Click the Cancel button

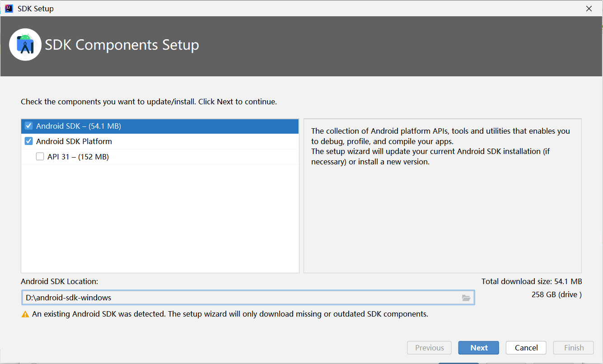526,348
